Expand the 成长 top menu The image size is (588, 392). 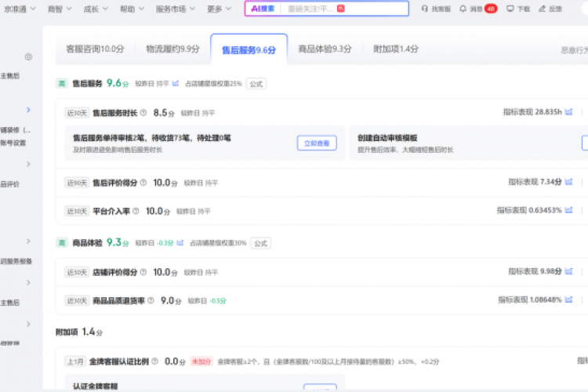pyautogui.click(x=96, y=9)
